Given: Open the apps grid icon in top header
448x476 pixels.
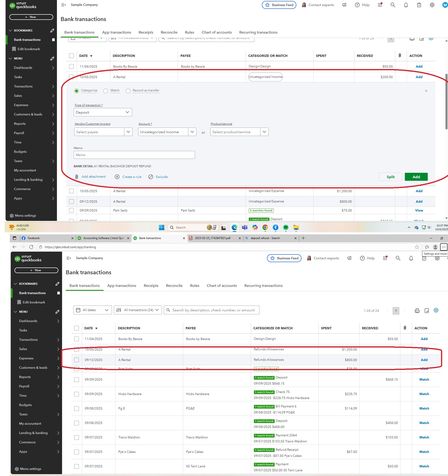Looking at the screenshot, I should [380, 5].
